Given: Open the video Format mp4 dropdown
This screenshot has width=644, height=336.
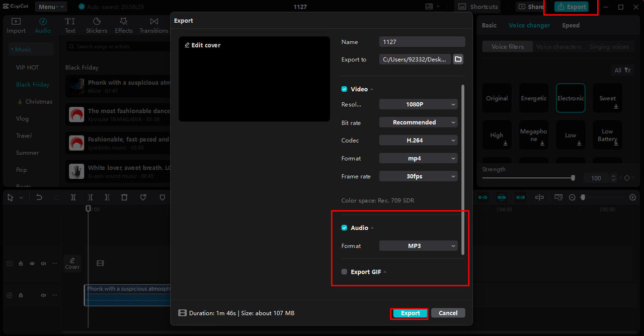Looking at the screenshot, I should pyautogui.click(x=418, y=158).
